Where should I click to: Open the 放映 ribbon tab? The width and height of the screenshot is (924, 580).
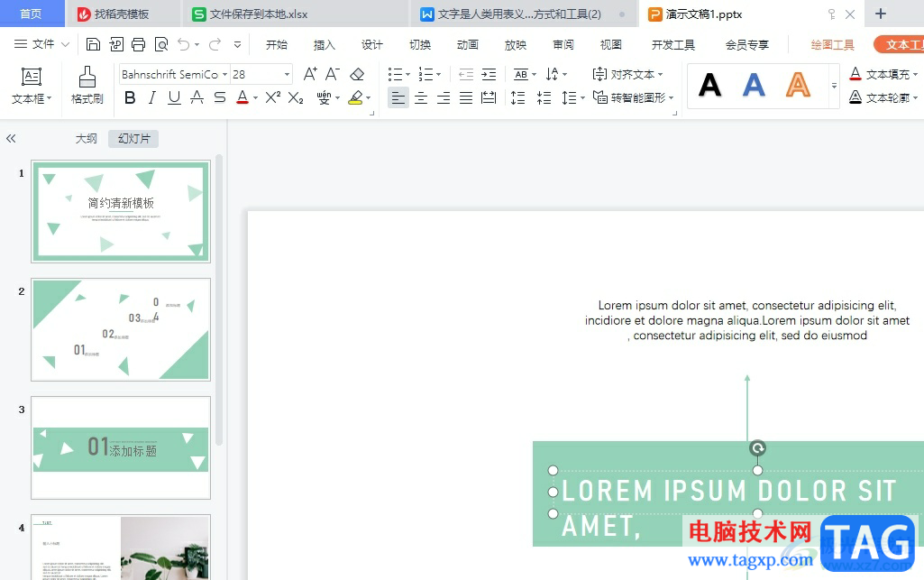click(x=515, y=45)
